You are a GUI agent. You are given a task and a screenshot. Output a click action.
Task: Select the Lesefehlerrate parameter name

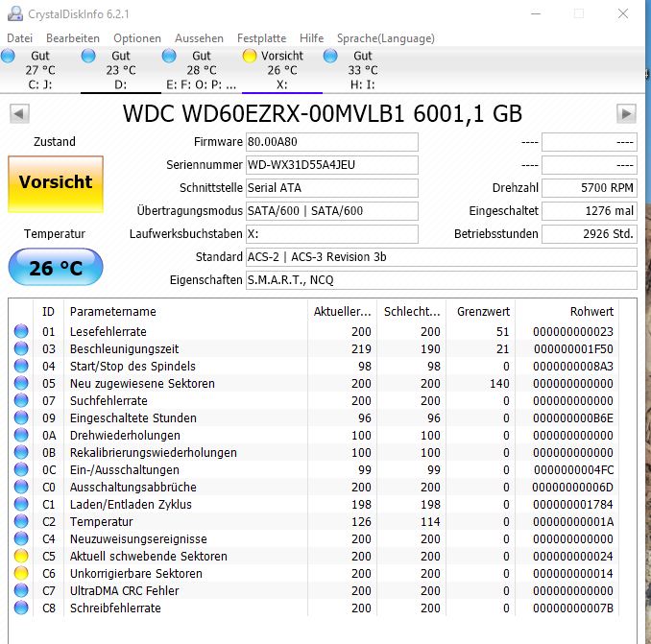pos(108,331)
